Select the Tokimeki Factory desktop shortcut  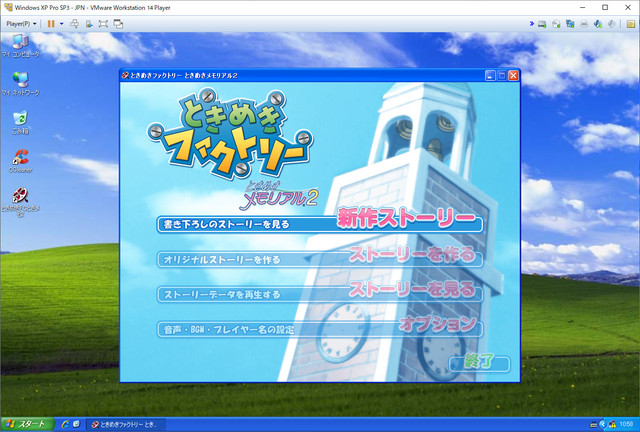[20, 202]
